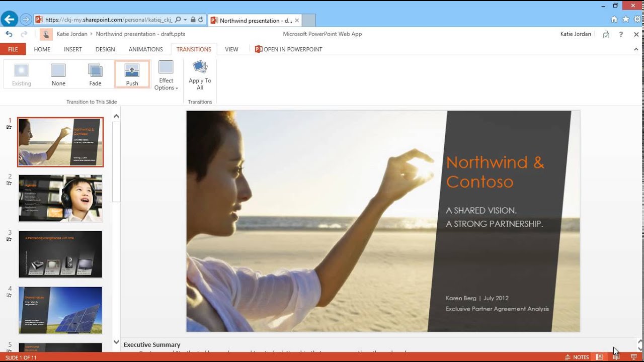This screenshot has height=362, width=644.
Task: Choose the Push transition
Action: pos(132,74)
